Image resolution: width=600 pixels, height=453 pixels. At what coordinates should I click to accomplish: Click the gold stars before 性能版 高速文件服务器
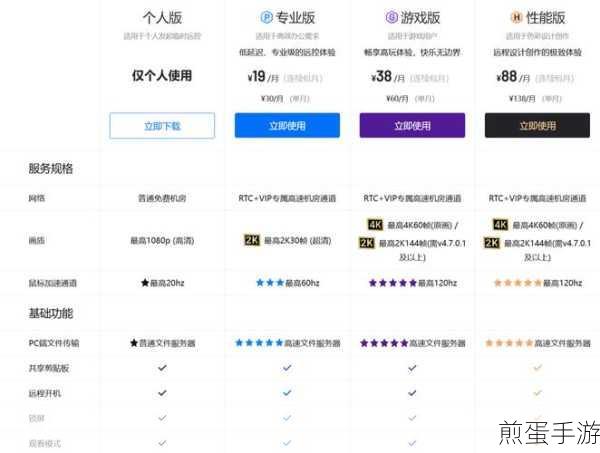tap(509, 343)
